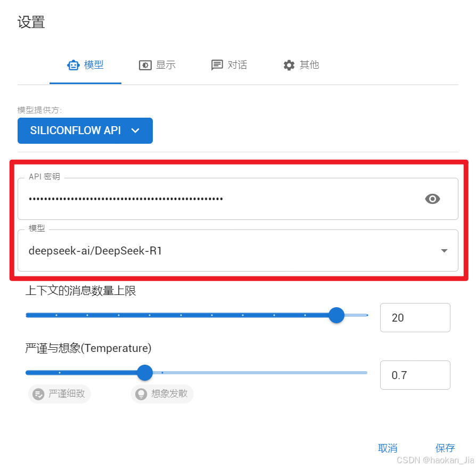Click the 上下文的消息数量上限 label
The height and width of the screenshot is (468, 476).
pyautogui.click(x=81, y=291)
